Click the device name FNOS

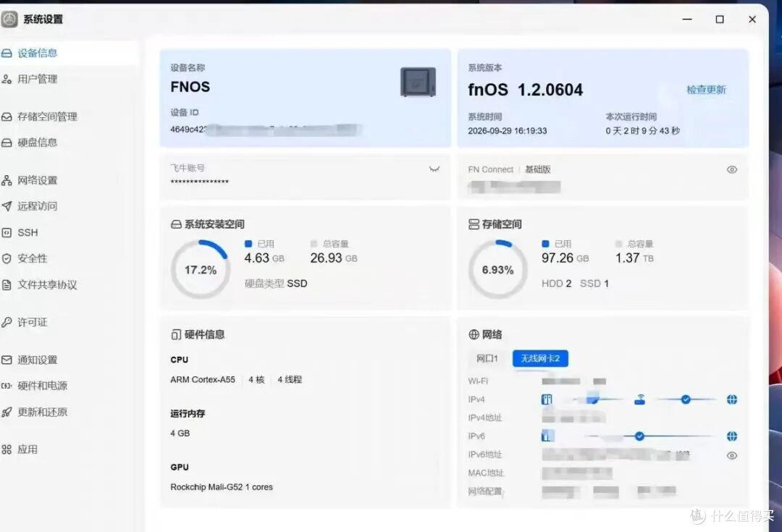pyautogui.click(x=190, y=87)
